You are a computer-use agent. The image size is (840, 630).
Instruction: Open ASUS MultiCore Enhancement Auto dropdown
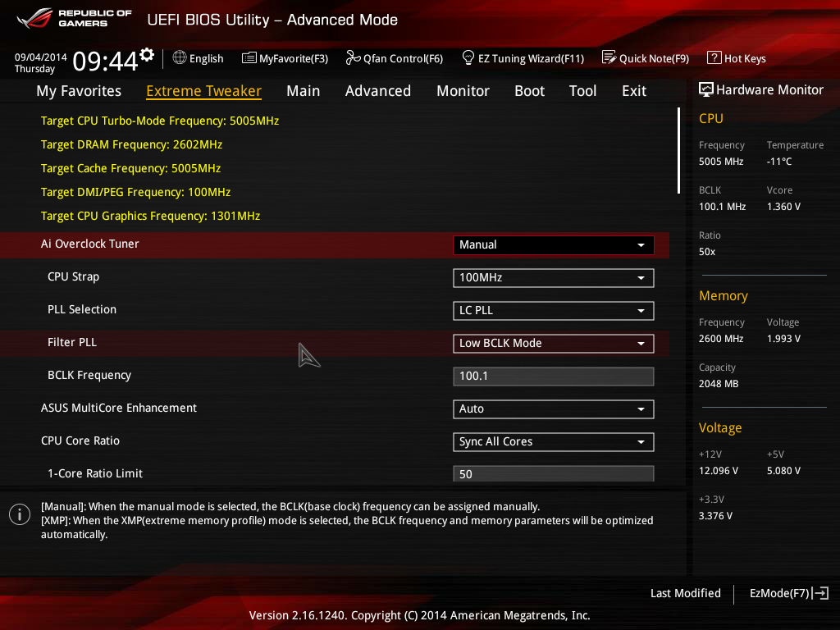(x=554, y=409)
